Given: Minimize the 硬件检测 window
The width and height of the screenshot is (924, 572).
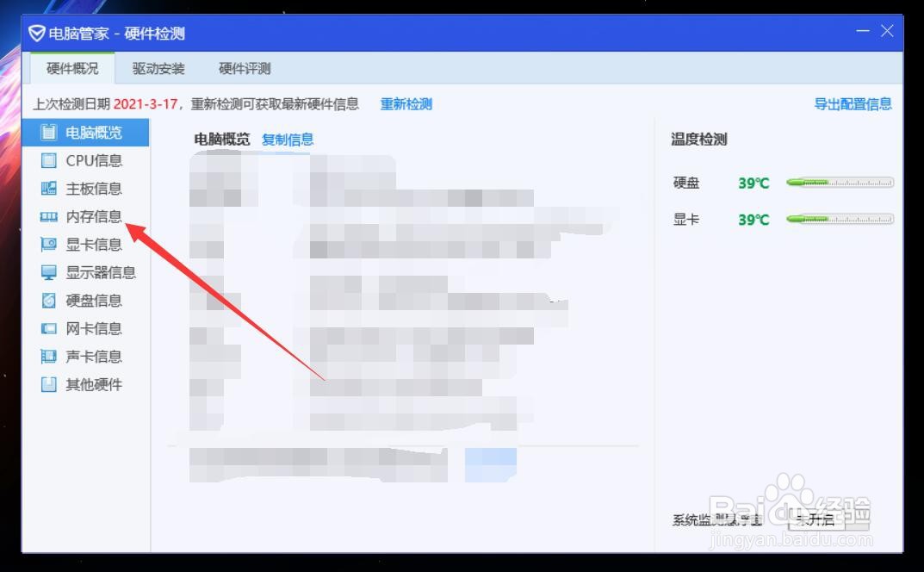Looking at the screenshot, I should 863,31.
